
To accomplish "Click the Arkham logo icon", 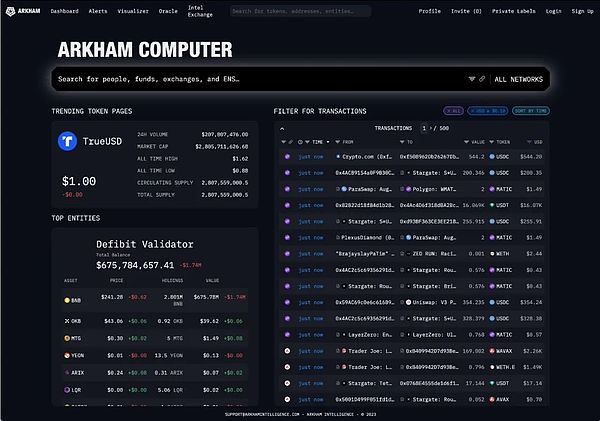I will coord(10,11).
